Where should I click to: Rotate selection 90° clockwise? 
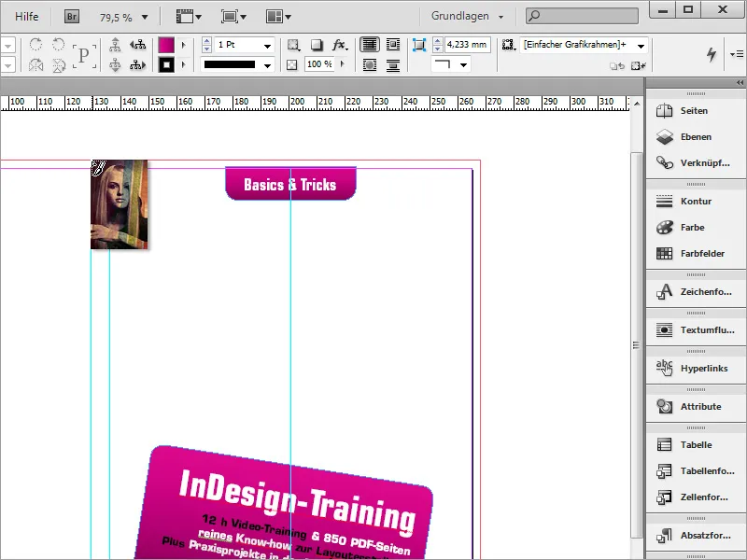coord(35,45)
